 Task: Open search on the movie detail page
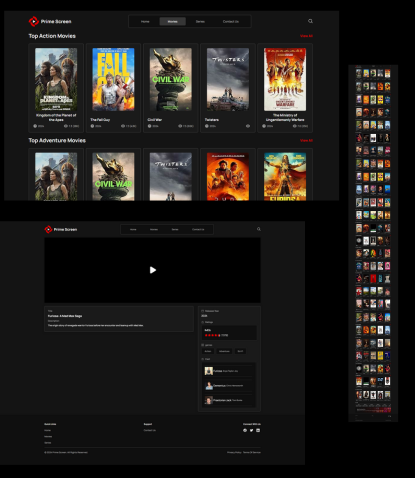(259, 229)
